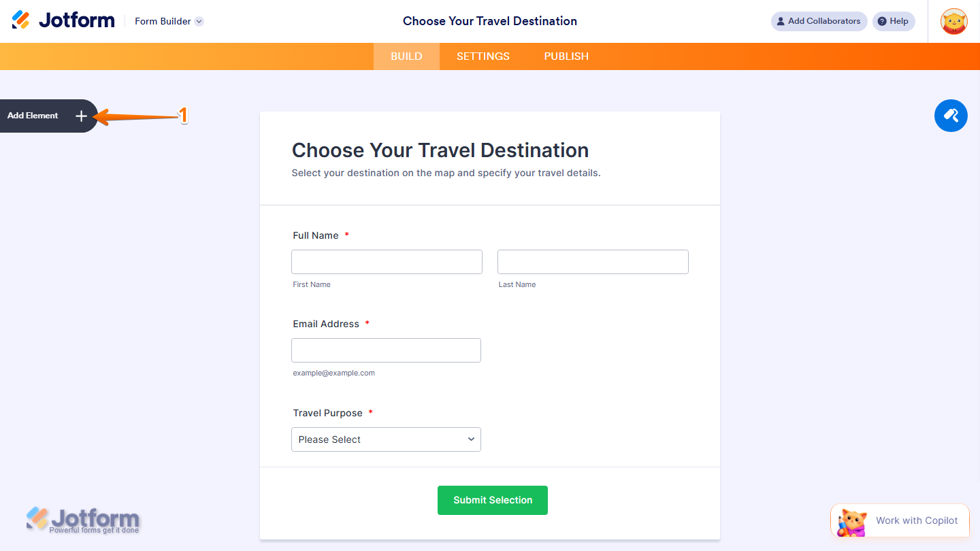Screen dimensions: 980x551
Task: Switch to the SETTINGS tab
Action: 483,56
